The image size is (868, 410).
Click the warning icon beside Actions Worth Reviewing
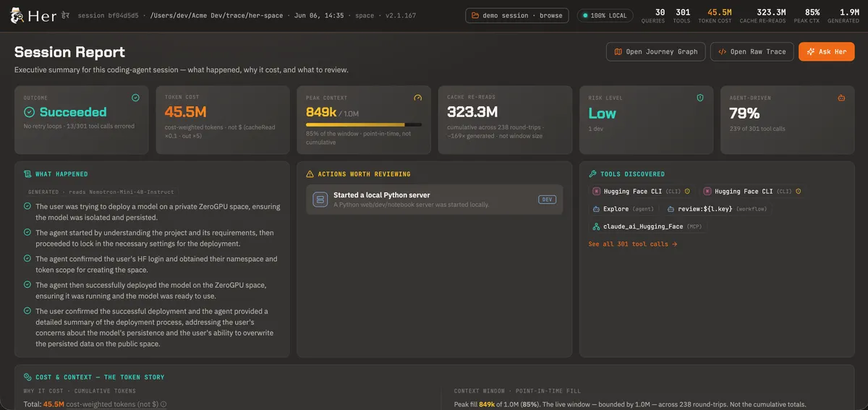(x=310, y=174)
